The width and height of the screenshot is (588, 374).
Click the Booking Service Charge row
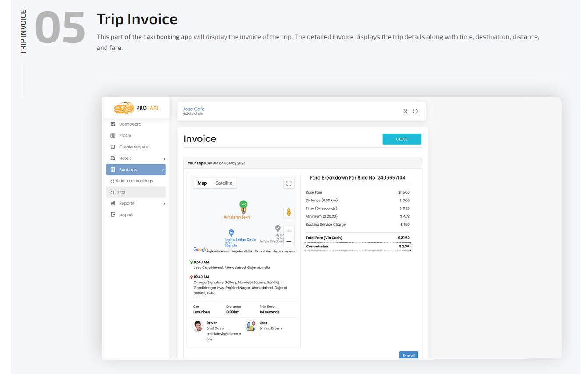point(358,224)
